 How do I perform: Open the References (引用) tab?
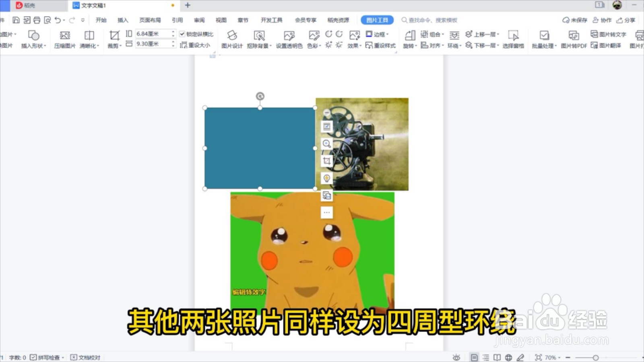178,20
